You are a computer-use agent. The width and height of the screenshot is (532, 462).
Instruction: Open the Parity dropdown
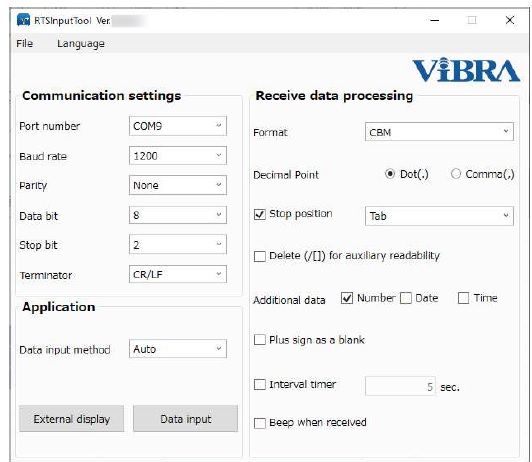(178, 185)
